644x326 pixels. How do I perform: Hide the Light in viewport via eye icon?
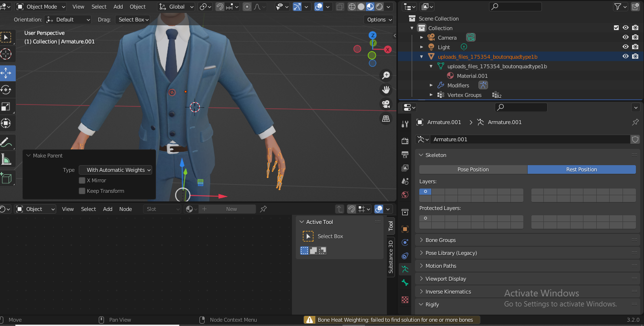click(625, 47)
